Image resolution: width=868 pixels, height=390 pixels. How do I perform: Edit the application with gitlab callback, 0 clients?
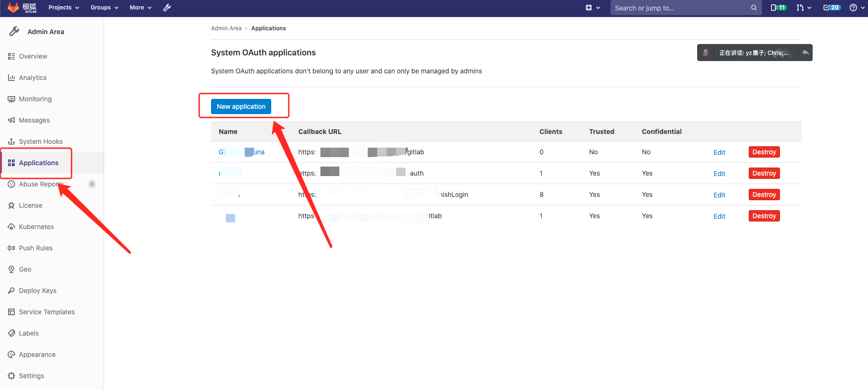click(719, 152)
